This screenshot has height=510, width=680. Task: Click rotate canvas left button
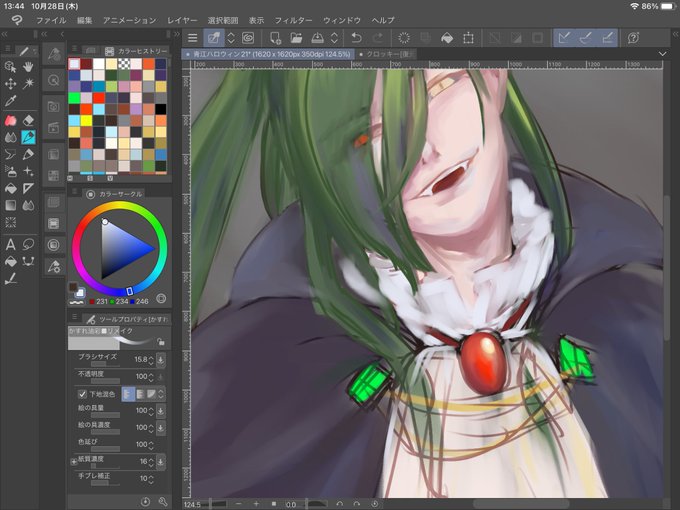click(339, 504)
